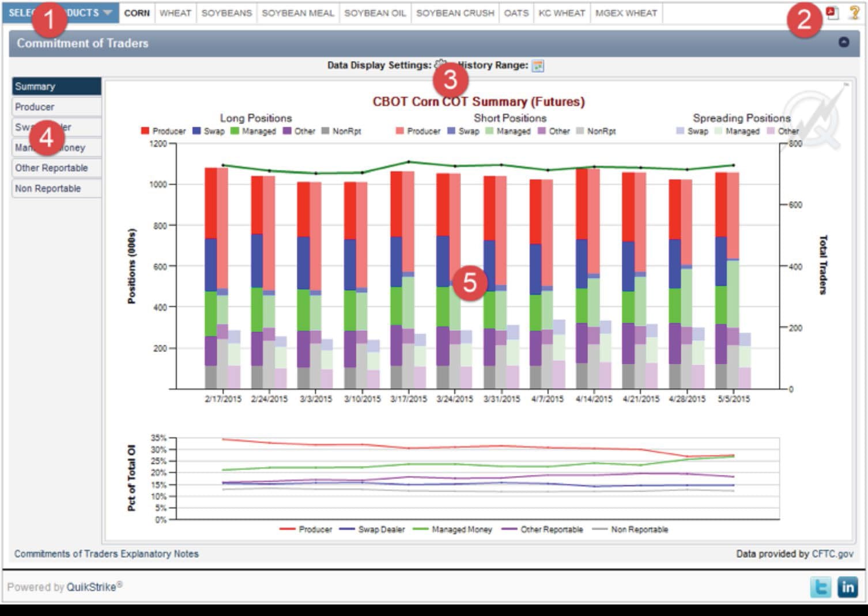
Task: Click Spreading Positions Managed legend label
Action: point(742,131)
